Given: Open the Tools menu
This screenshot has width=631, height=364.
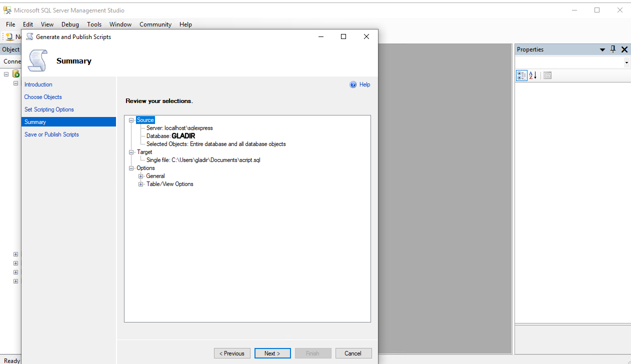Looking at the screenshot, I should [x=94, y=24].
